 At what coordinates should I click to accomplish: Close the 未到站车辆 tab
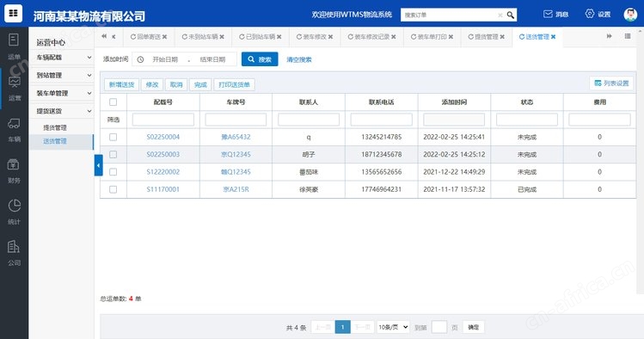click(x=222, y=37)
